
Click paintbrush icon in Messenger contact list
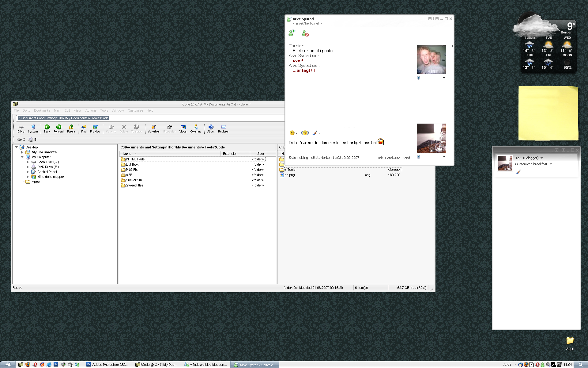518,172
